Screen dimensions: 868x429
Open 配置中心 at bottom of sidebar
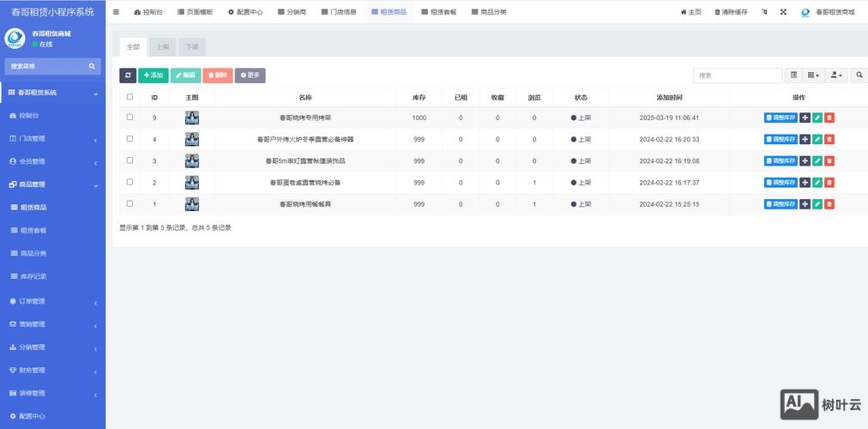pos(52,416)
